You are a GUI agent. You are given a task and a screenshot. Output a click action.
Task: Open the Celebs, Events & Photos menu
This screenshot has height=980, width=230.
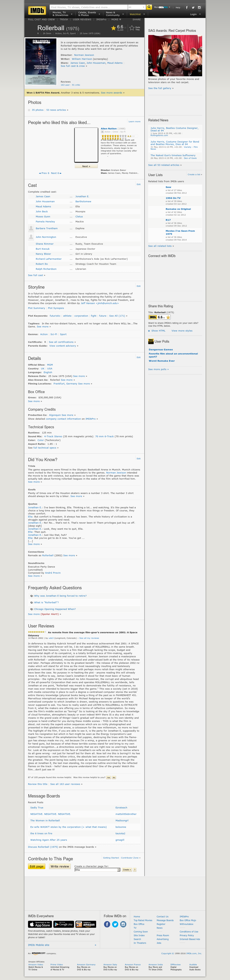coord(89,14)
